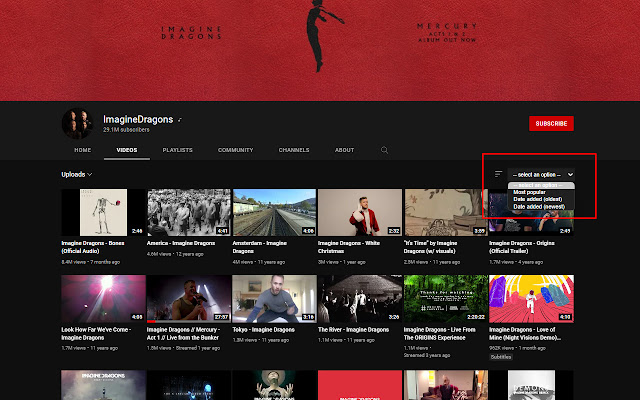Click title 'Imagine Dragons - White Christmas'
Screen dimensions: 640x400
coord(349,247)
